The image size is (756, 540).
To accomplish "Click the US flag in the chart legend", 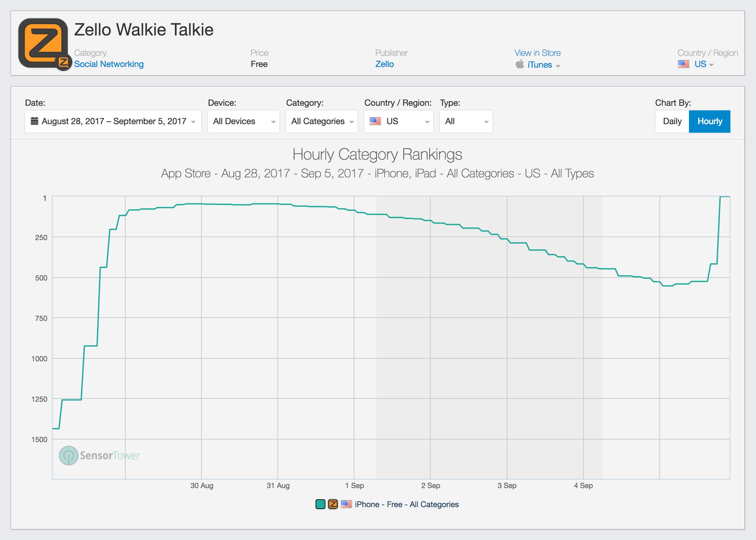I will (x=346, y=504).
